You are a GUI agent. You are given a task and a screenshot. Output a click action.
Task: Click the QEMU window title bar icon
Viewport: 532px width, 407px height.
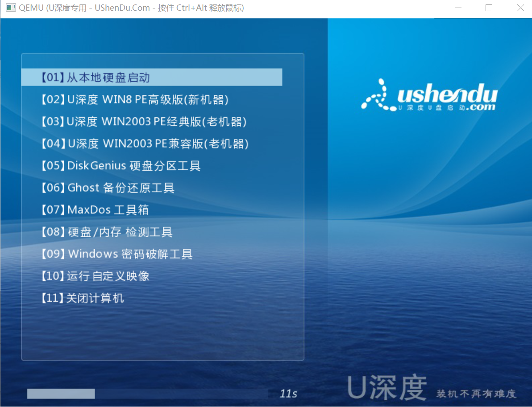[11, 8]
